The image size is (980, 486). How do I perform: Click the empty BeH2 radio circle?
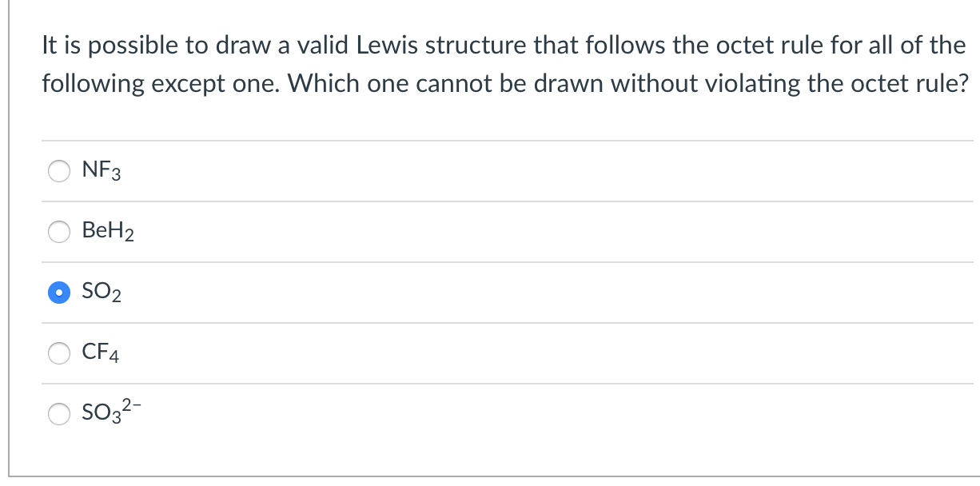[59, 232]
